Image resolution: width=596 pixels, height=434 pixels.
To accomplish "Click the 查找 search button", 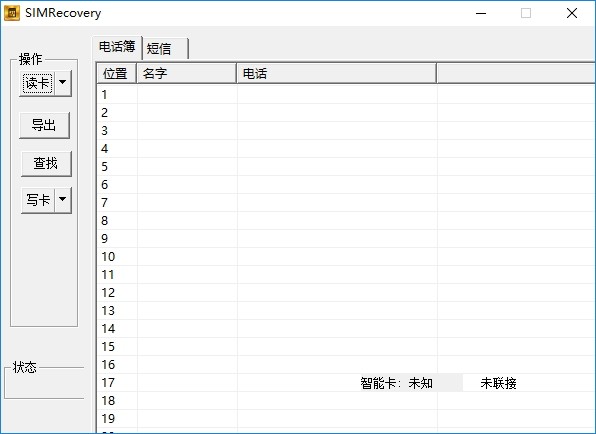I will click(x=46, y=163).
